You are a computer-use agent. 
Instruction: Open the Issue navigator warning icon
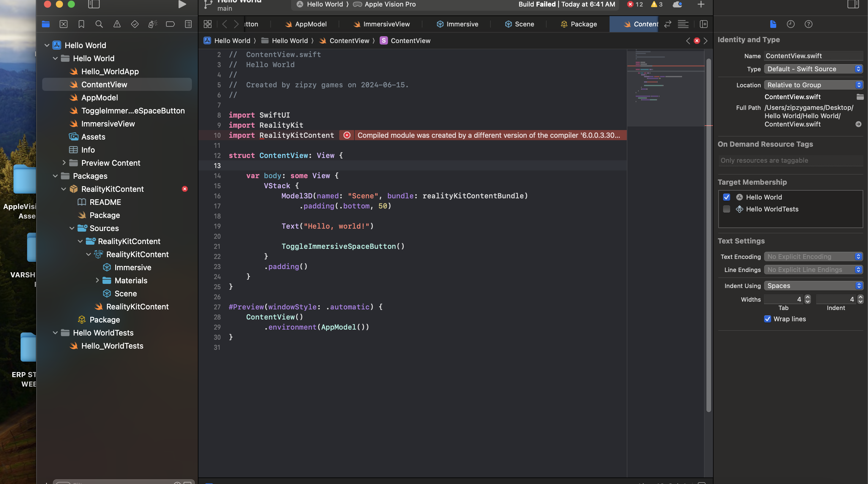pyautogui.click(x=117, y=24)
